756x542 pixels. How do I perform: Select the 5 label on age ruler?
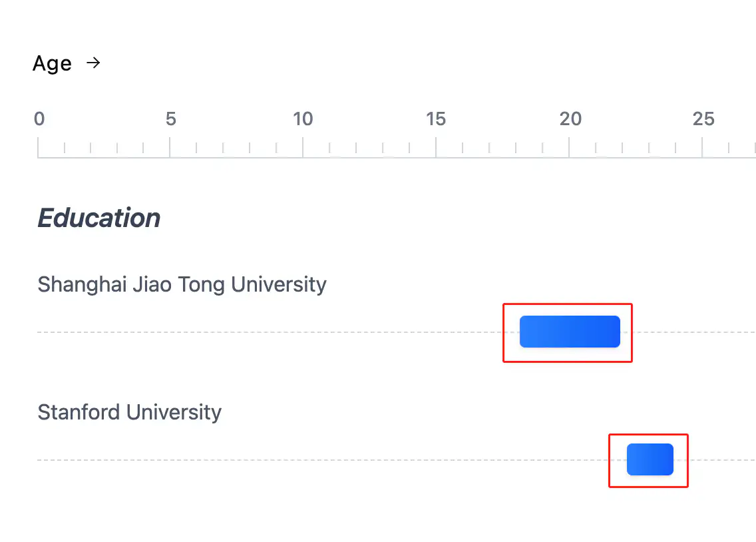[x=170, y=119]
